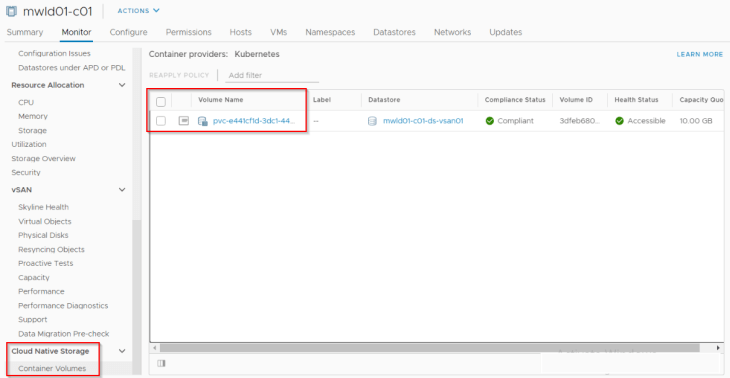This screenshot has height=378, width=730.
Task: Click the green Compliant status check icon
Action: click(489, 121)
